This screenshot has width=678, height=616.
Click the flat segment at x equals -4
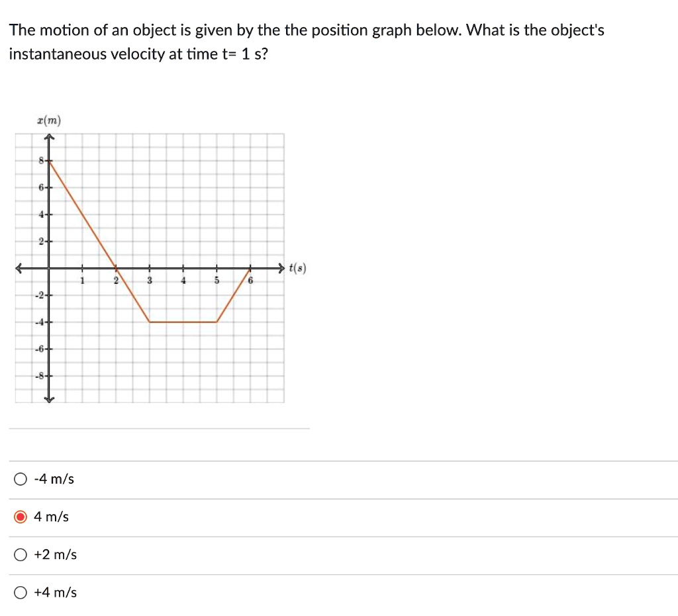[x=182, y=322]
